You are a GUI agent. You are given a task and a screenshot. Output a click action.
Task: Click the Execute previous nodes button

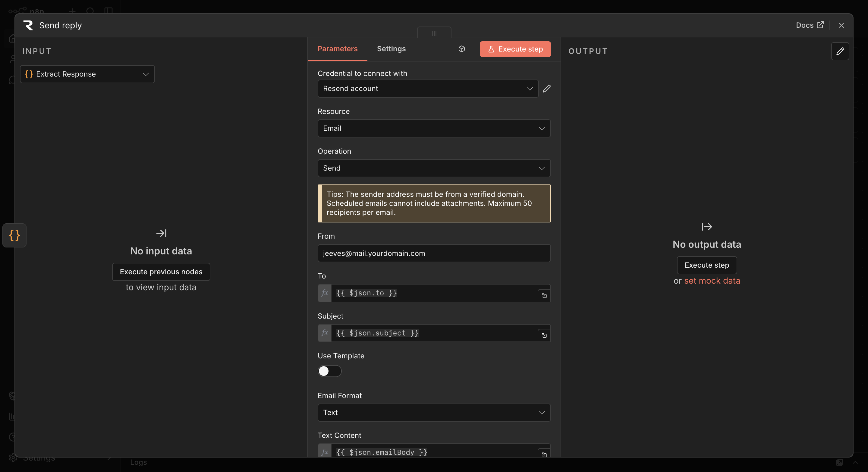(x=161, y=272)
